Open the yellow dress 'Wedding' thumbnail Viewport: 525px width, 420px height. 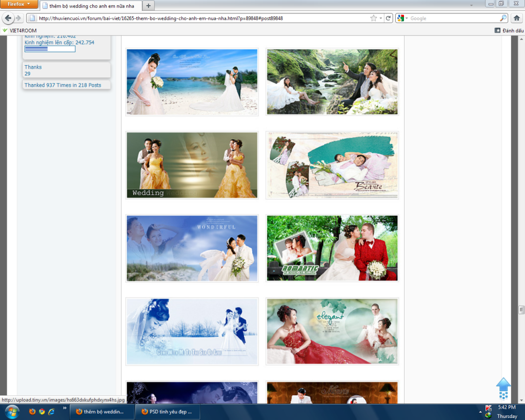pos(192,165)
